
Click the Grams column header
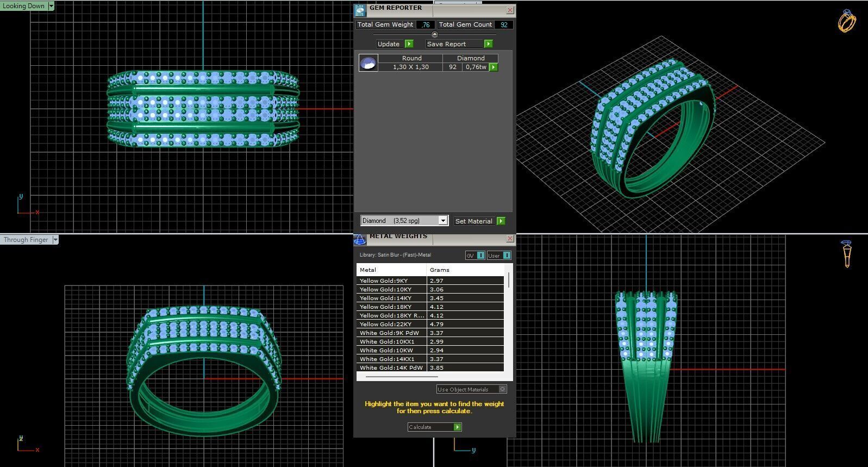(465, 270)
